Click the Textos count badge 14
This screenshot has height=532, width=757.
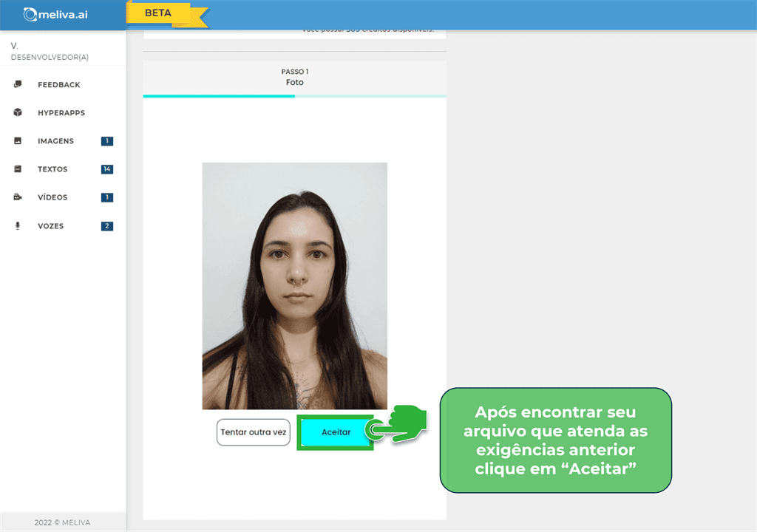106,169
